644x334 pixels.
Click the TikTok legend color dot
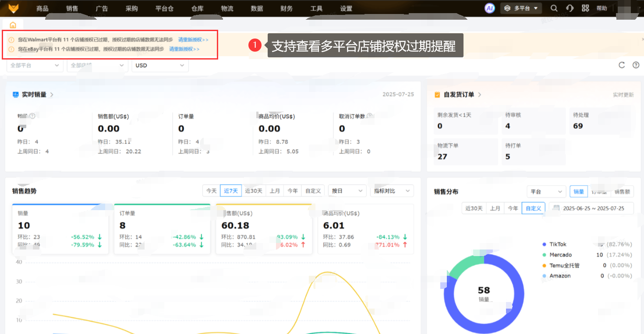coord(545,244)
